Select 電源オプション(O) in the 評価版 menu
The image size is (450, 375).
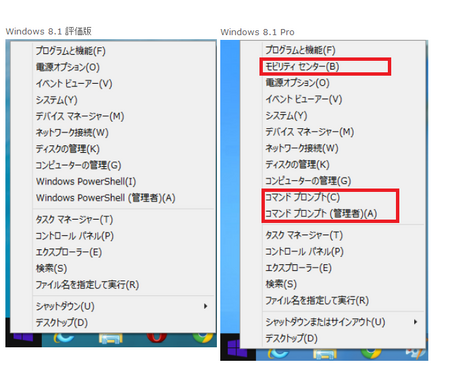tap(113, 67)
